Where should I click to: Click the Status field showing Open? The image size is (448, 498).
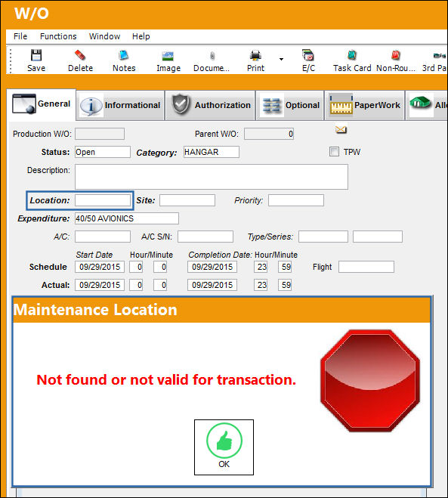[103, 152]
